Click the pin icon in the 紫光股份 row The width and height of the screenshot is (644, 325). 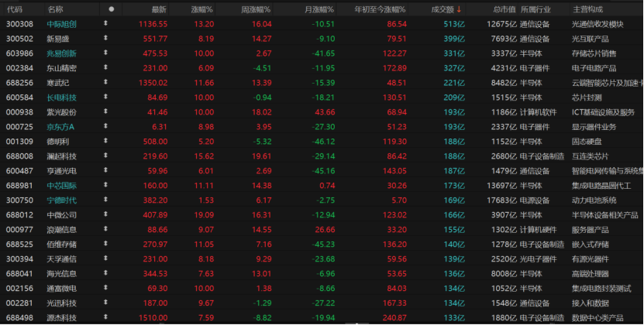point(105,112)
